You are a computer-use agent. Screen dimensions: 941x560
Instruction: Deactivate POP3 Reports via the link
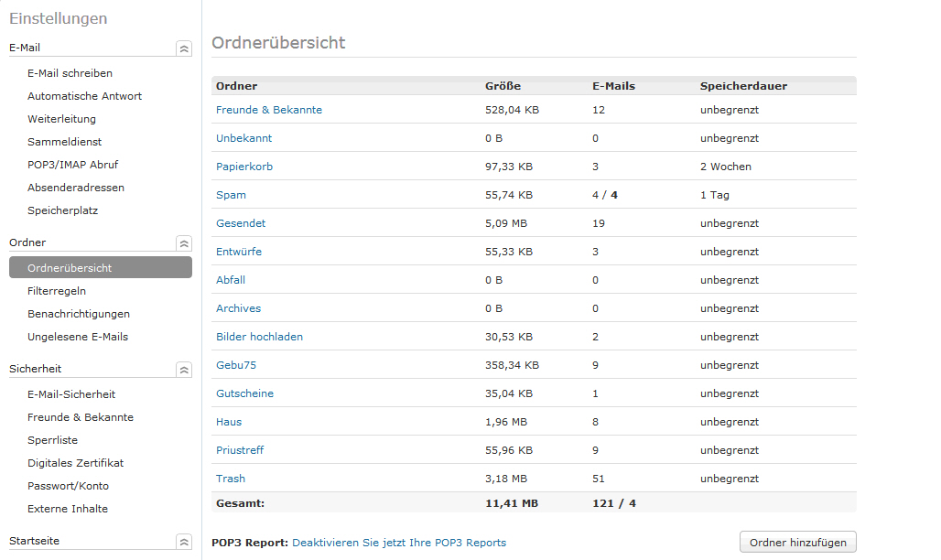coord(398,543)
